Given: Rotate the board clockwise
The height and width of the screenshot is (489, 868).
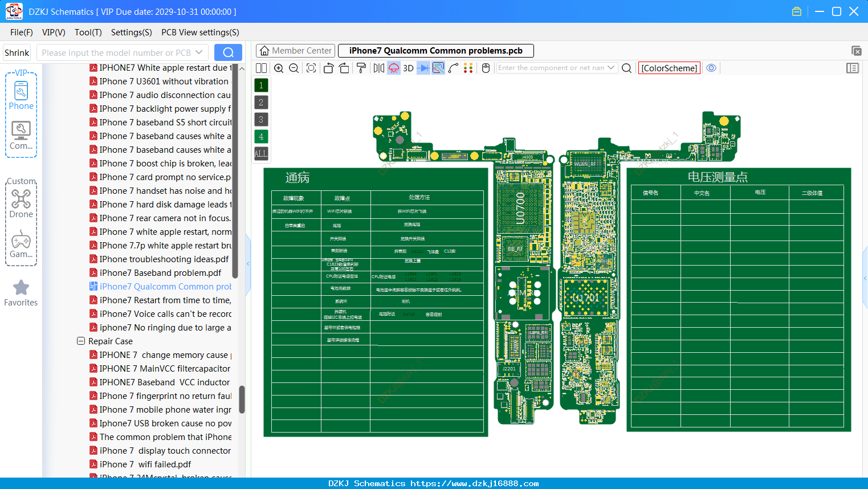Looking at the screenshot, I should (x=344, y=68).
